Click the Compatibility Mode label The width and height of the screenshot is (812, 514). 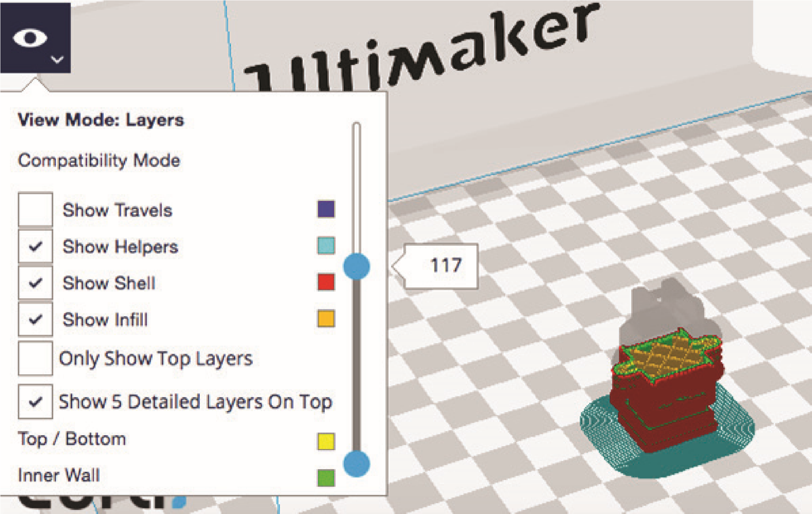coord(99,160)
